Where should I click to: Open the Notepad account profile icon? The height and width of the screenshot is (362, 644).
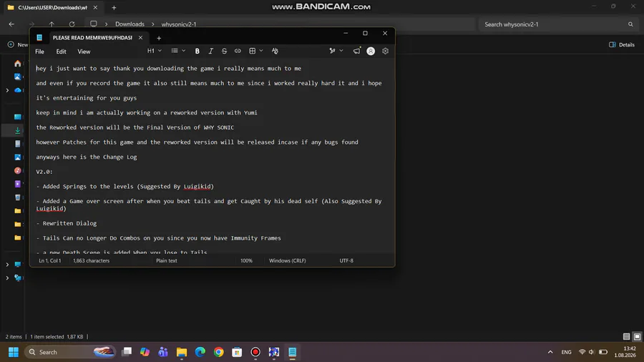point(371,51)
